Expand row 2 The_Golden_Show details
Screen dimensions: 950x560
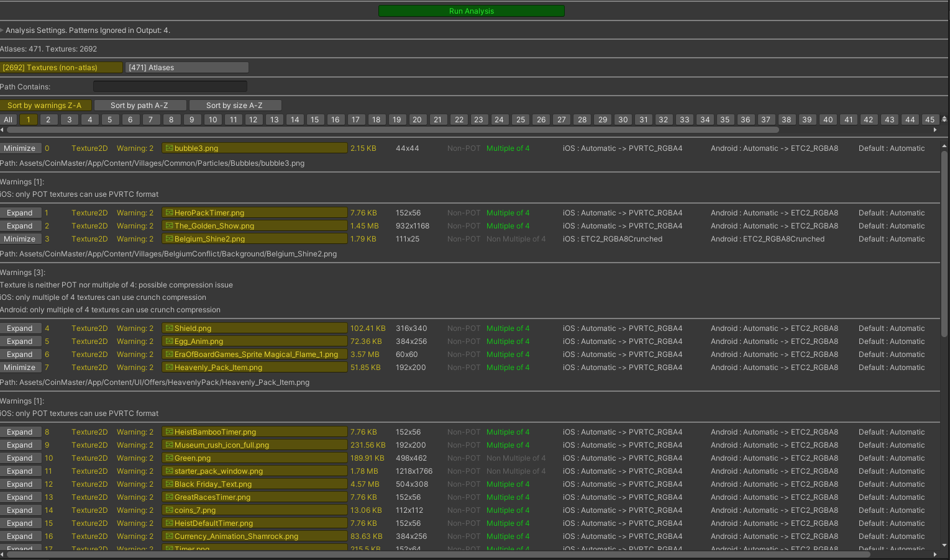(21, 226)
